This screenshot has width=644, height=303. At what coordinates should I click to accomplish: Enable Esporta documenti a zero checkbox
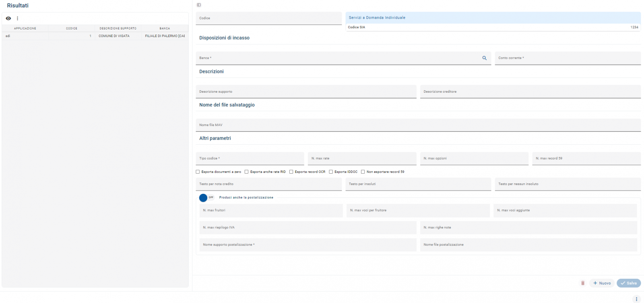(198, 172)
